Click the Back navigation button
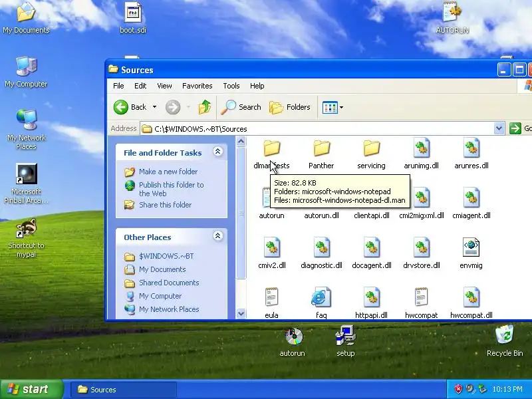 tap(130, 107)
